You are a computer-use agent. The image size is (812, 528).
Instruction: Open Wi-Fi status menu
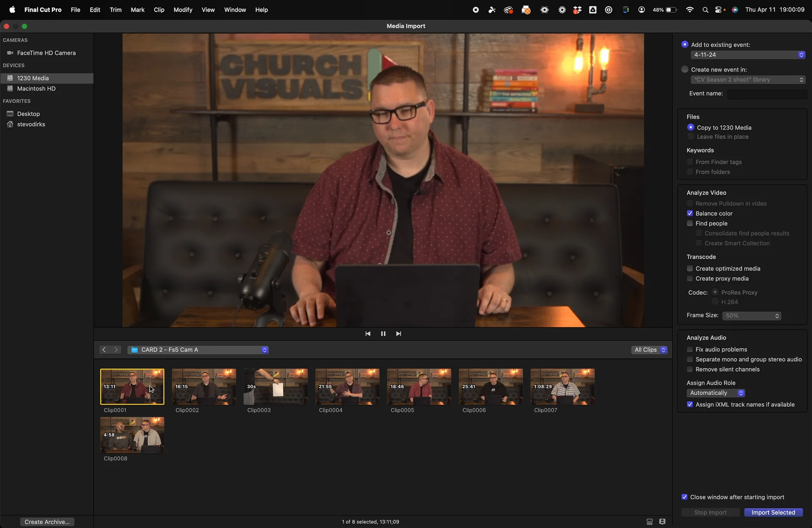[690, 10]
